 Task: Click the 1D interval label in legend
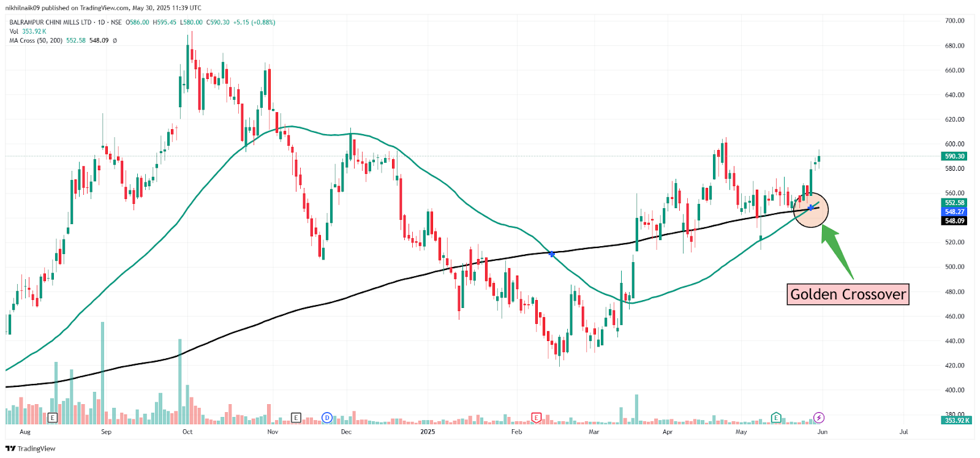101,22
